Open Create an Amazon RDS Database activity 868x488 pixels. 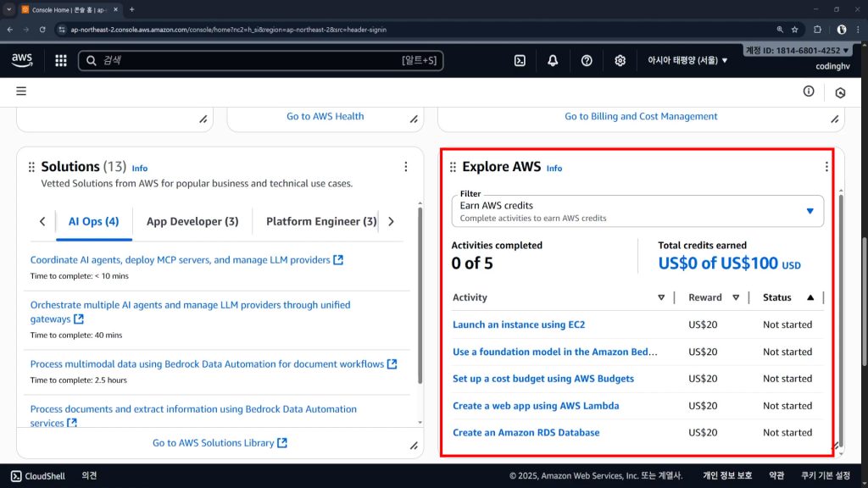(x=526, y=433)
